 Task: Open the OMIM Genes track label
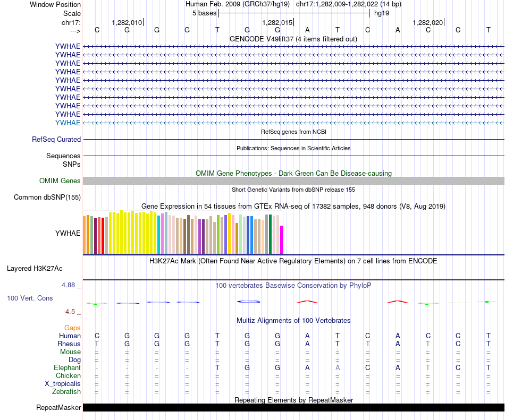pos(60,181)
